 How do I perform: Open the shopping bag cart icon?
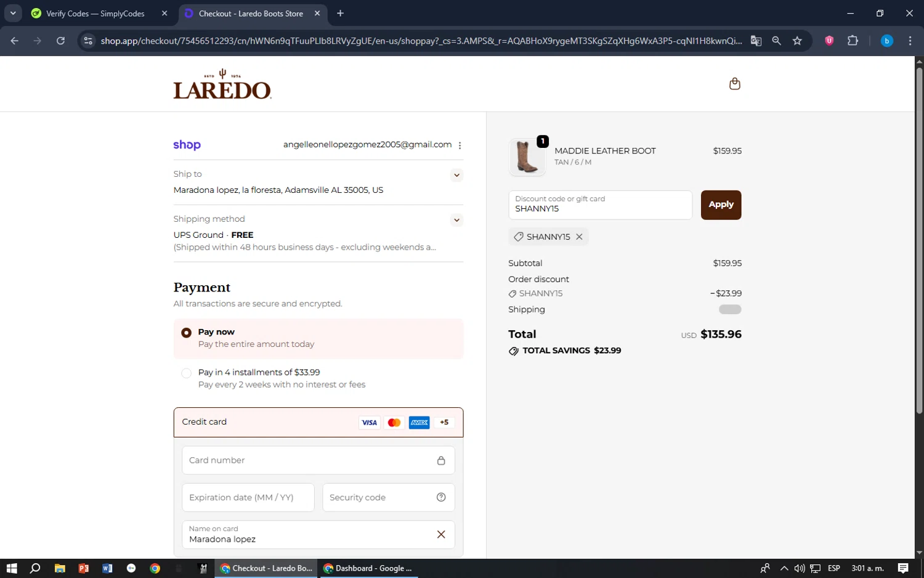[734, 83]
